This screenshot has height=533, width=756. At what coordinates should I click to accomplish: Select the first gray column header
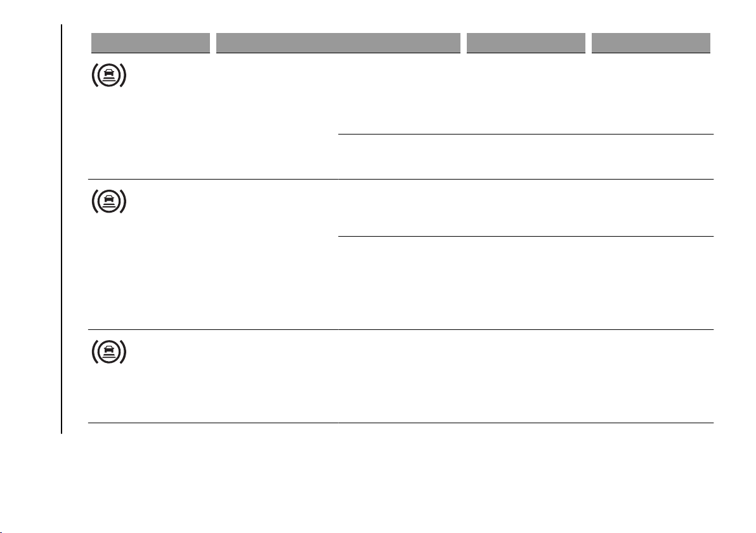tap(150, 43)
